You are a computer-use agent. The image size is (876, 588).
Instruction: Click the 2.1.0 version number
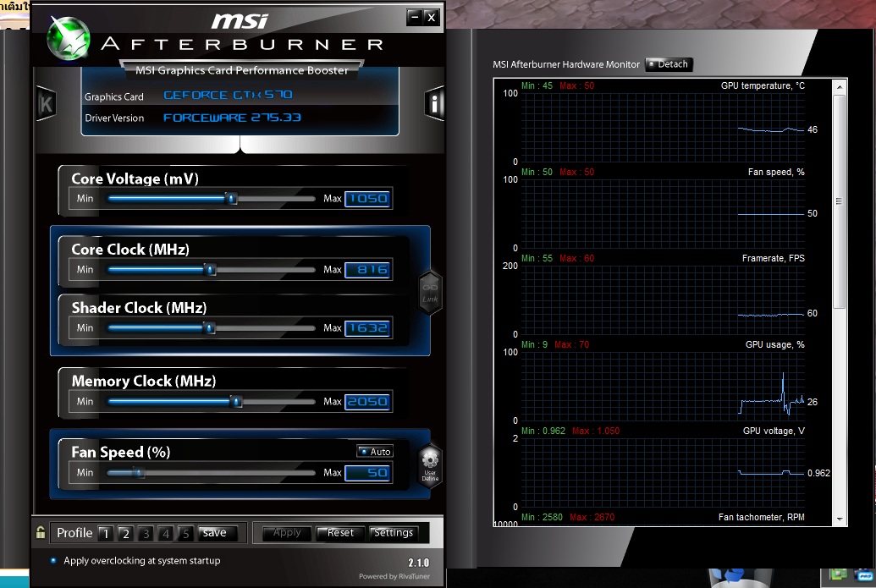click(x=418, y=563)
